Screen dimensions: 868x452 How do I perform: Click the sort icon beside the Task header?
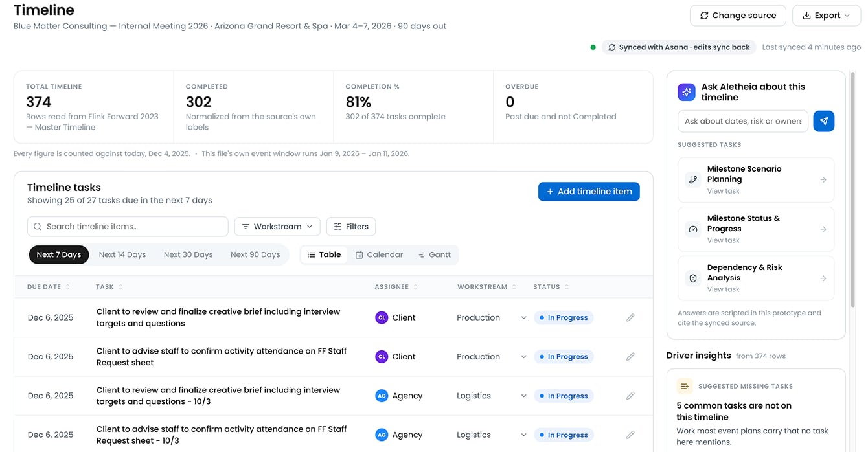[x=120, y=287]
